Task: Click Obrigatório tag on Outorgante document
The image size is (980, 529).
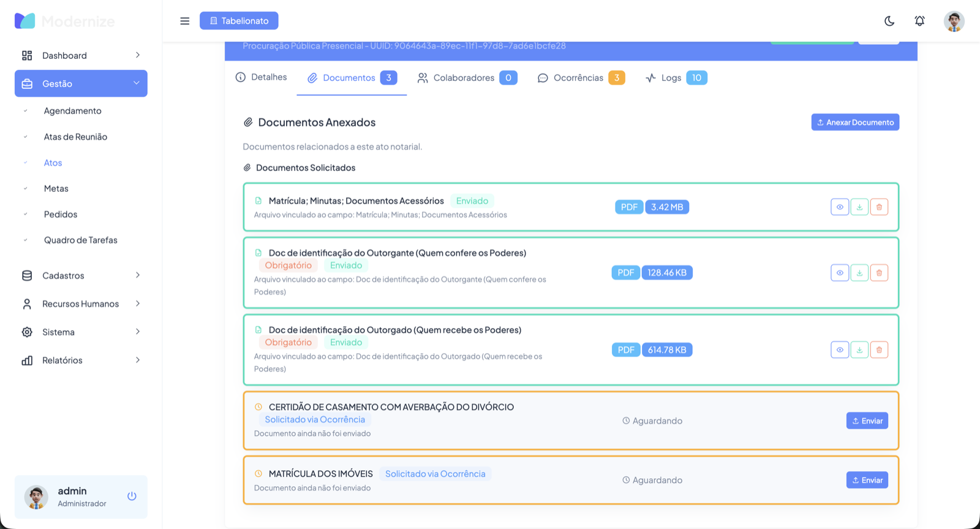Action: [288, 265]
